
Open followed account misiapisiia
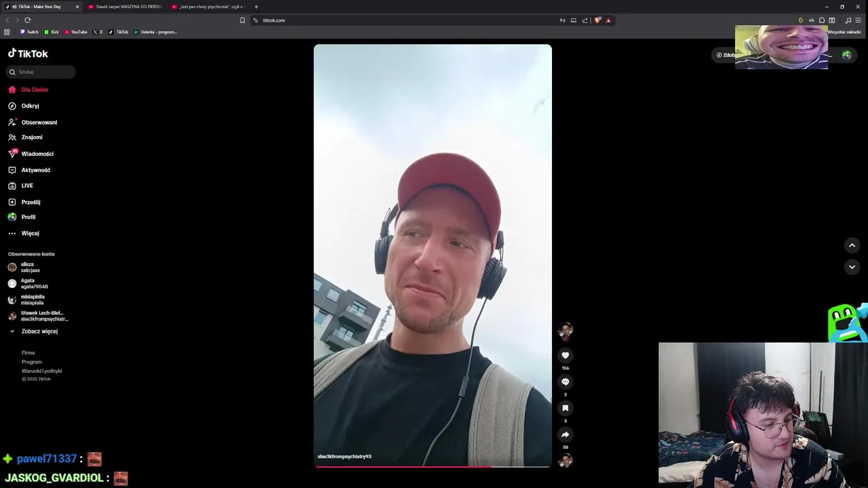tap(26, 300)
